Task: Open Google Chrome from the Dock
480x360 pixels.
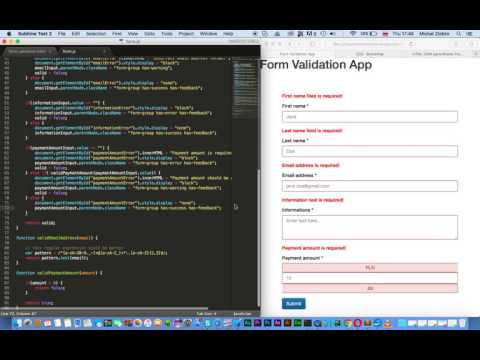Action: coord(348,323)
